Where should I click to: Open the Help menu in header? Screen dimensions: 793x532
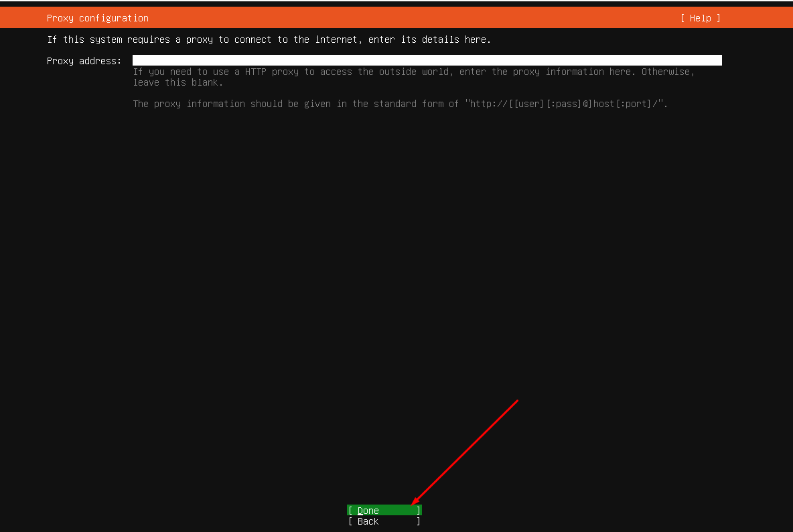tap(700, 18)
